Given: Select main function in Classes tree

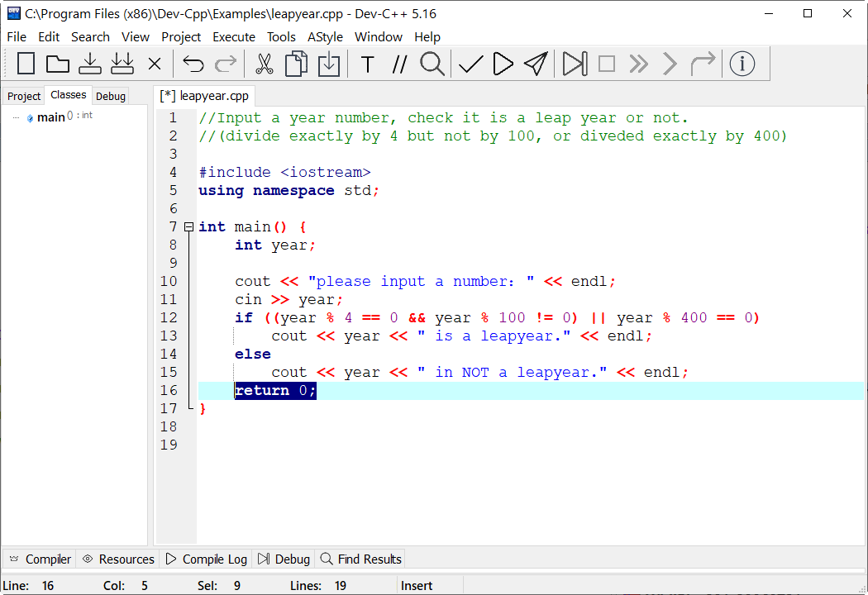Looking at the screenshot, I should 50,117.
